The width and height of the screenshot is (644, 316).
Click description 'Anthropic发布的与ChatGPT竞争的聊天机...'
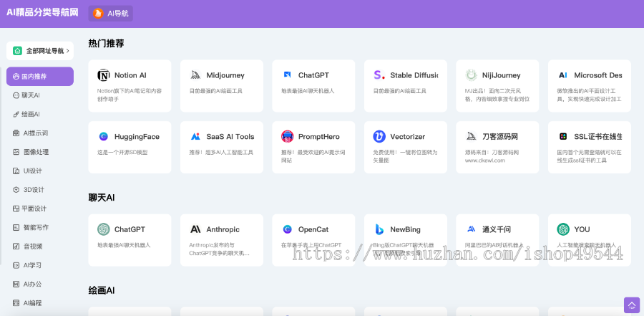[220, 249]
